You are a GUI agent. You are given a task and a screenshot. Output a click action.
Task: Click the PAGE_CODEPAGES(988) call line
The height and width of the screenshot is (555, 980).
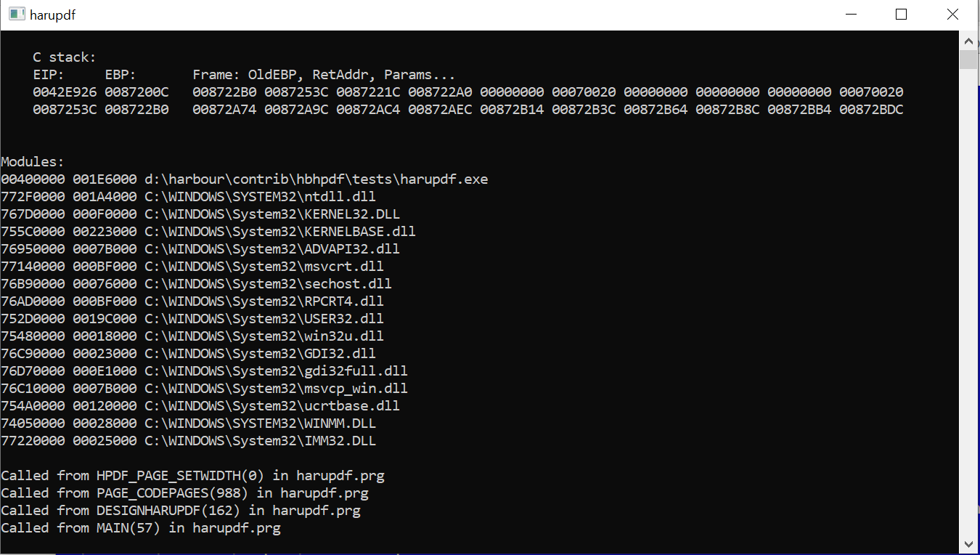(184, 493)
